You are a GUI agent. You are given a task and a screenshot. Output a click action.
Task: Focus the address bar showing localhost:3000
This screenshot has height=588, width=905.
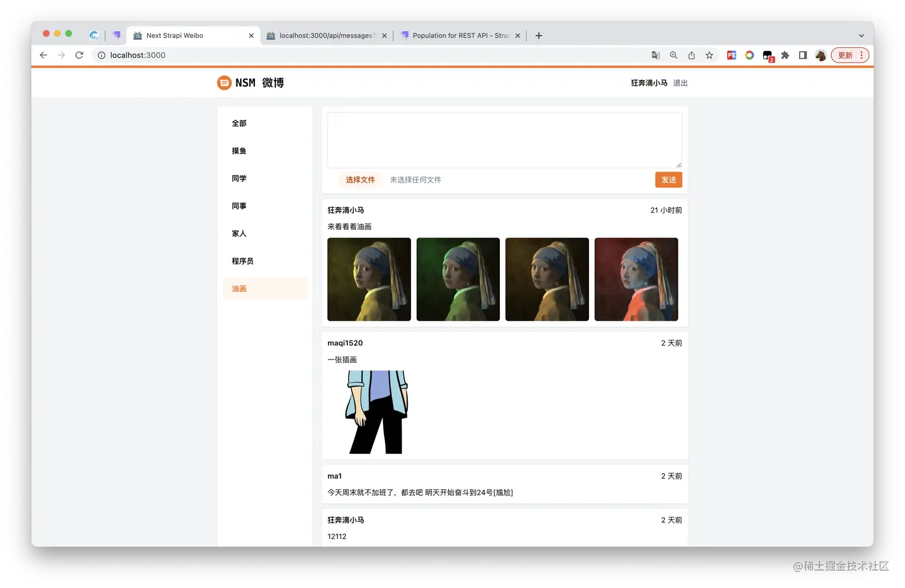371,55
